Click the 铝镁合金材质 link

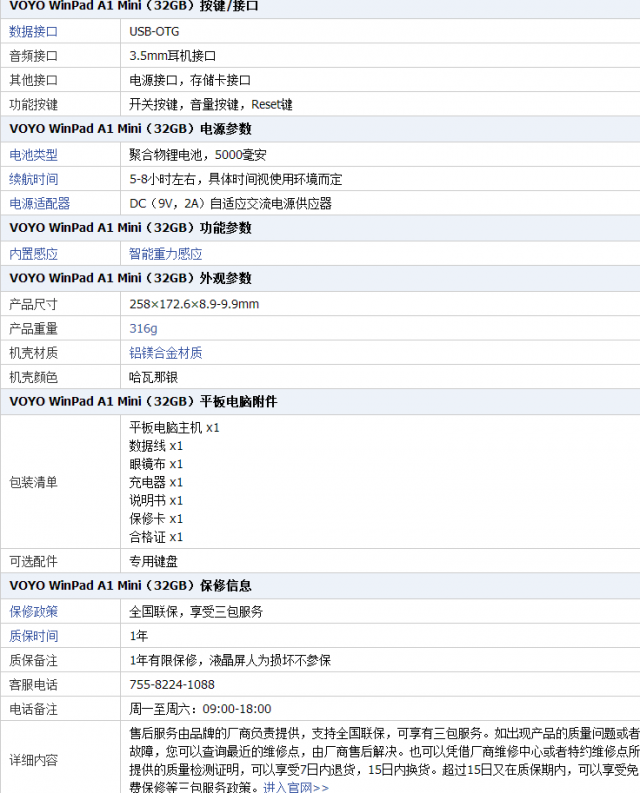coord(166,353)
